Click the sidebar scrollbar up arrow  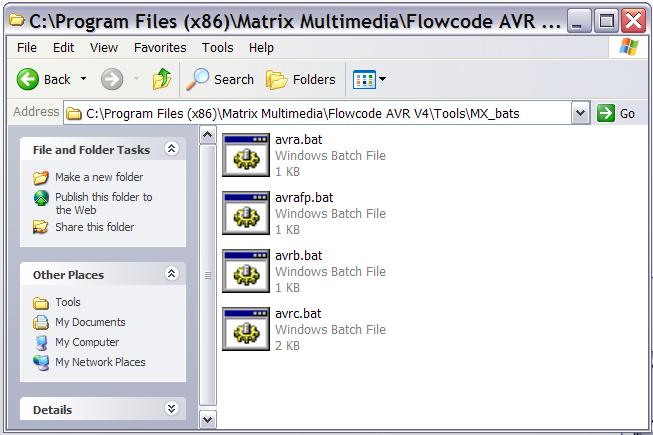coord(207,135)
